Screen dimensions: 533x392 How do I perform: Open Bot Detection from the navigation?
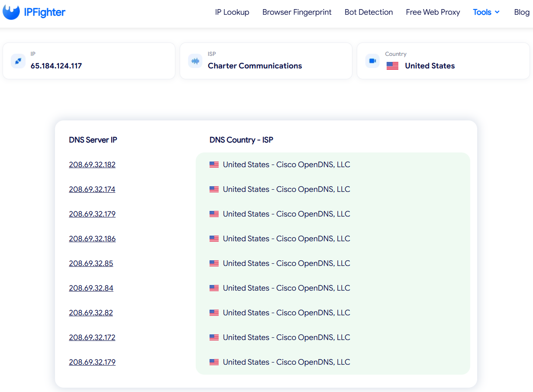pyautogui.click(x=369, y=12)
